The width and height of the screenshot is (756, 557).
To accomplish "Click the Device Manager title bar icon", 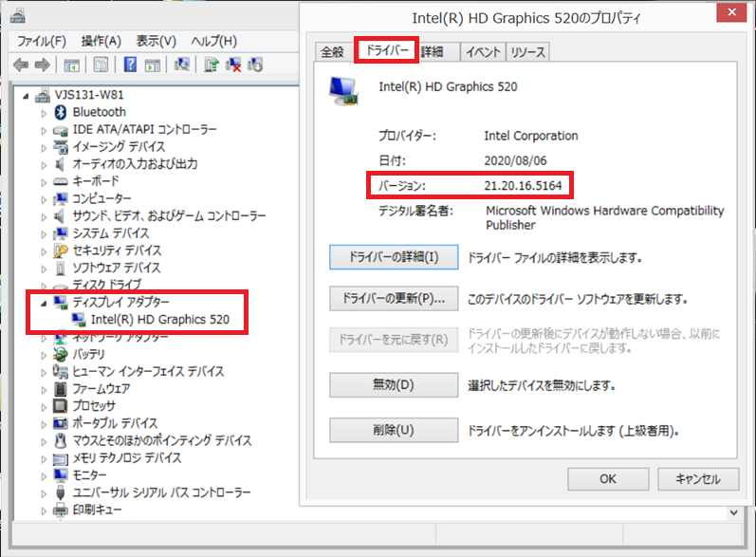I will (18, 16).
